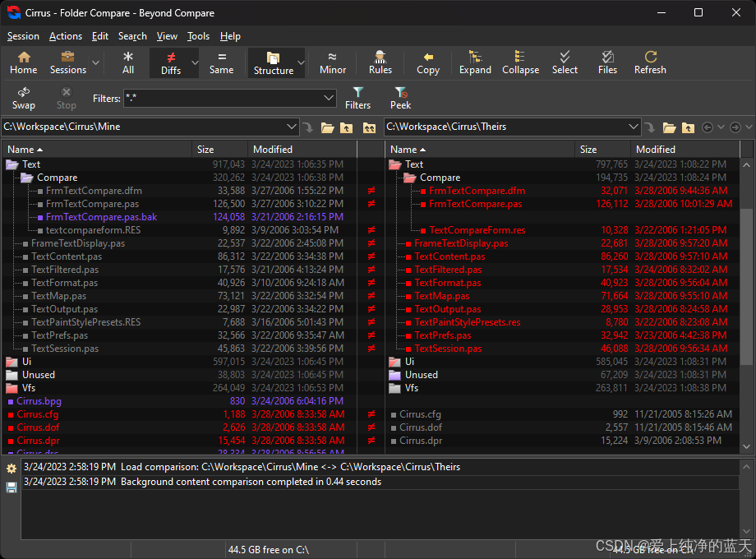Open the Help menu

(230, 36)
